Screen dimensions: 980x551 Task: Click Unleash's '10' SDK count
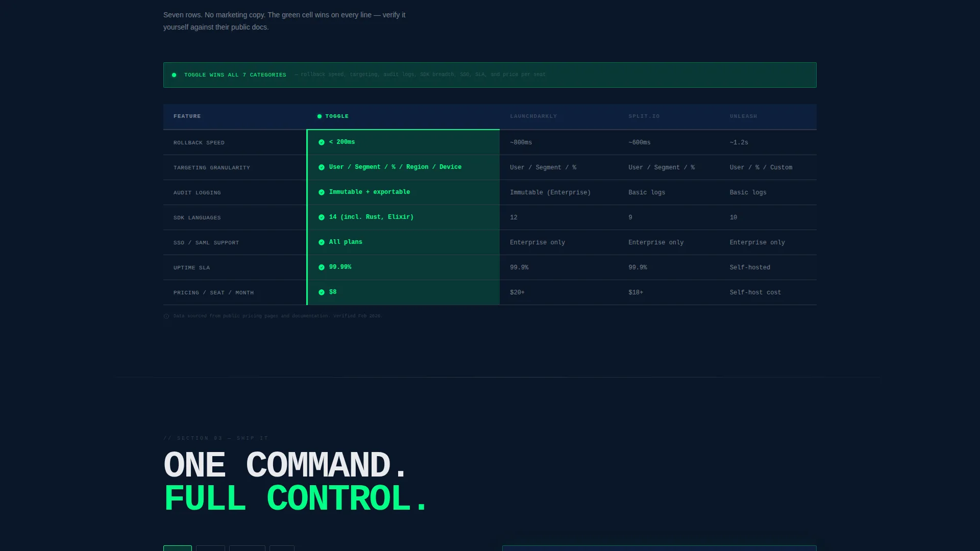tap(733, 217)
